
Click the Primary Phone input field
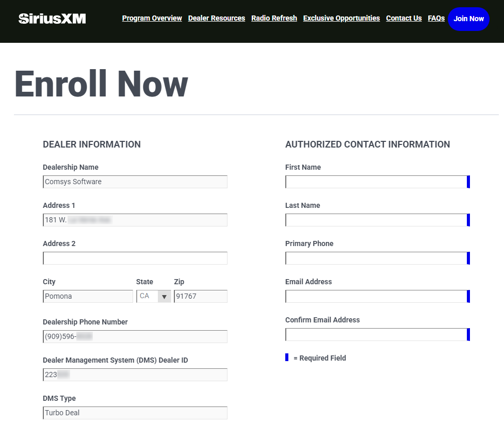(378, 258)
